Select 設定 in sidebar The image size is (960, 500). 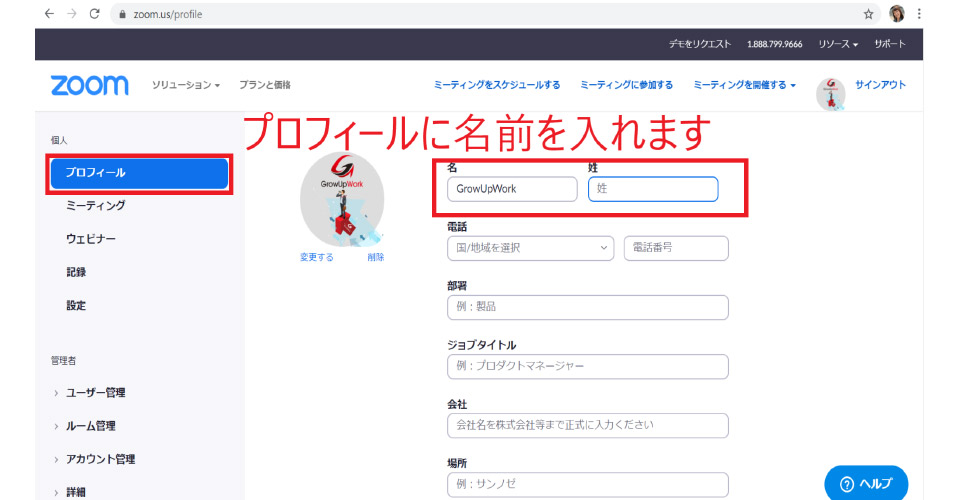click(x=76, y=305)
